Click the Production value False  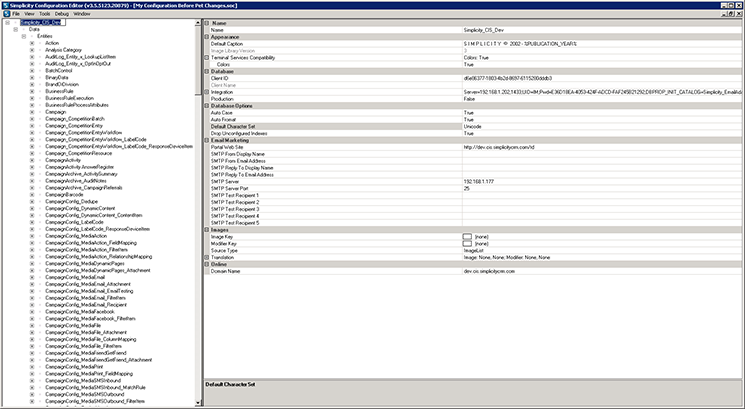(x=602, y=99)
